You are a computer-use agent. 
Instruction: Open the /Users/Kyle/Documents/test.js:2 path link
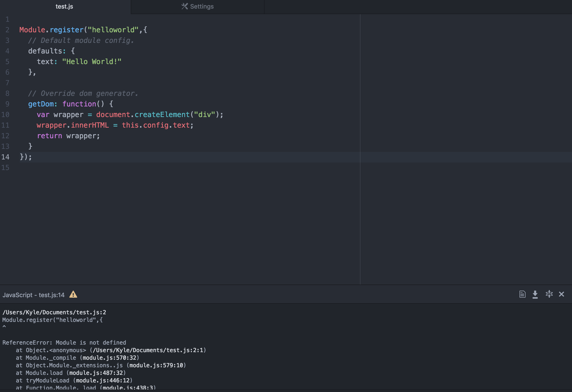coord(54,312)
